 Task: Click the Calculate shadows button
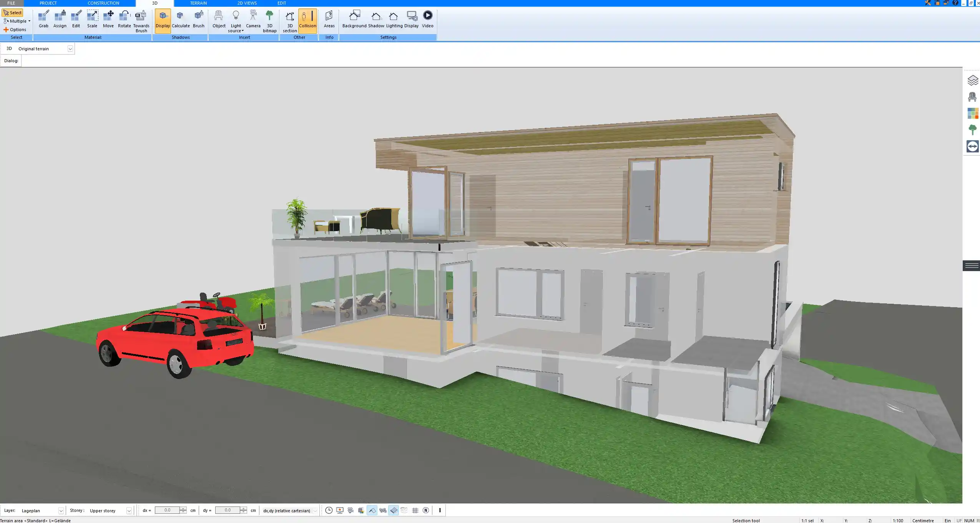click(x=181, y=18)
